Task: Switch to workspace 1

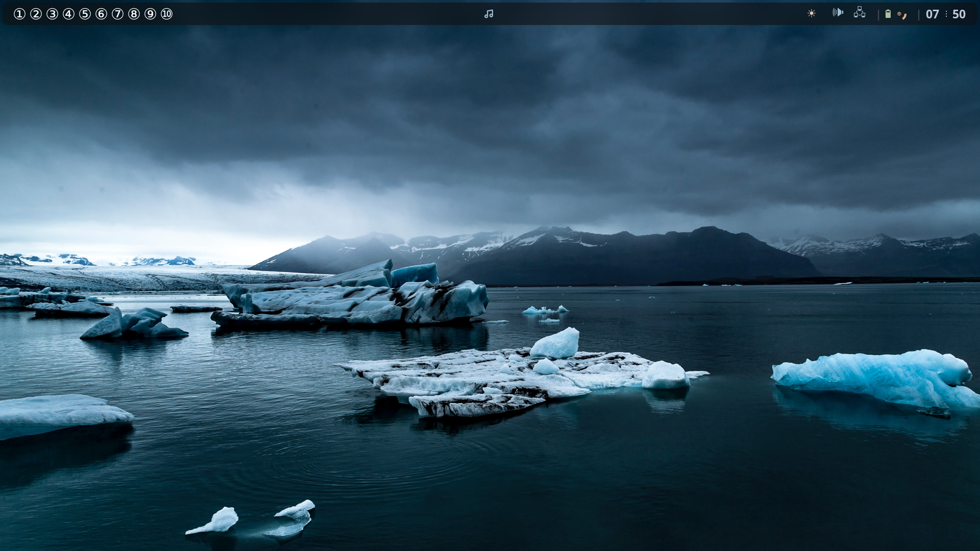Action: [19, 14]
